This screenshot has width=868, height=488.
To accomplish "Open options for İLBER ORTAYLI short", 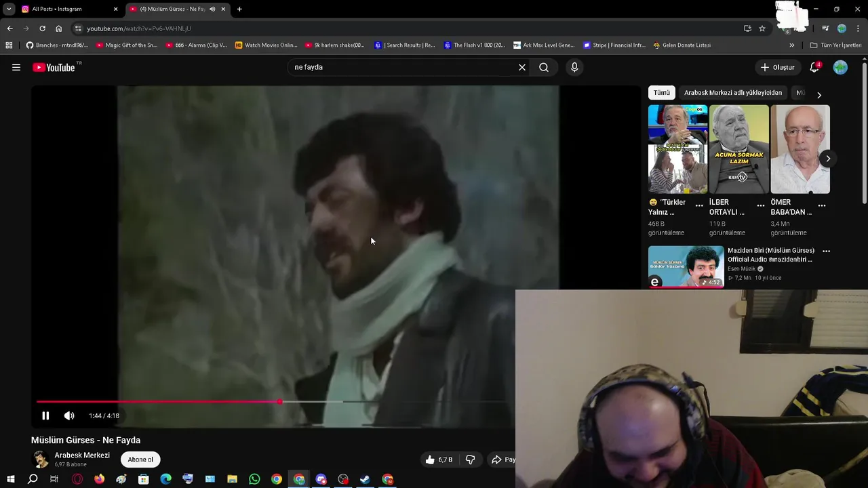I will (x=760, y=205).
